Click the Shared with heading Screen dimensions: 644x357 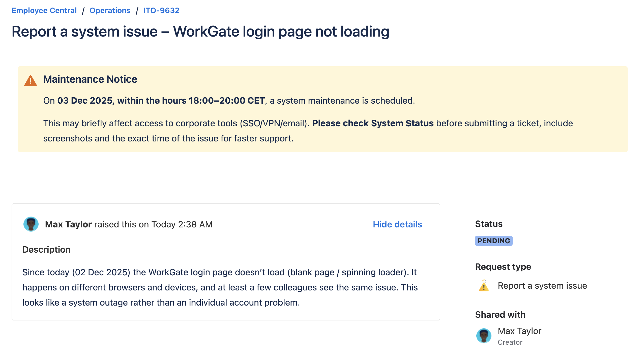[x=500, y=315]
